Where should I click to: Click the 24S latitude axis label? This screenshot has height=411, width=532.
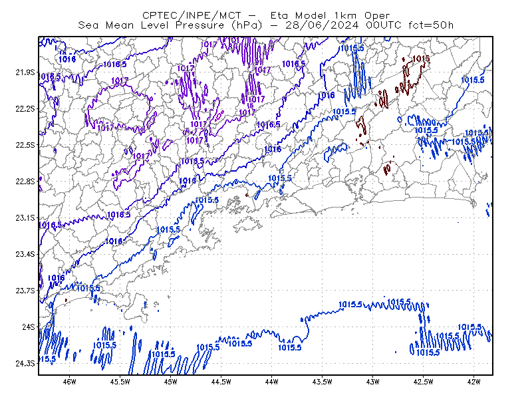[x=29, y=327]
